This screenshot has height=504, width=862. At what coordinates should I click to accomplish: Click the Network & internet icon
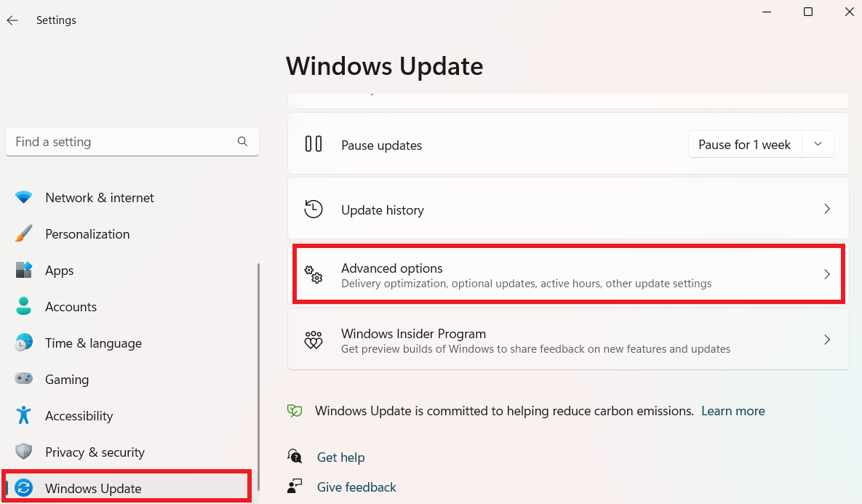click(24, 197)
